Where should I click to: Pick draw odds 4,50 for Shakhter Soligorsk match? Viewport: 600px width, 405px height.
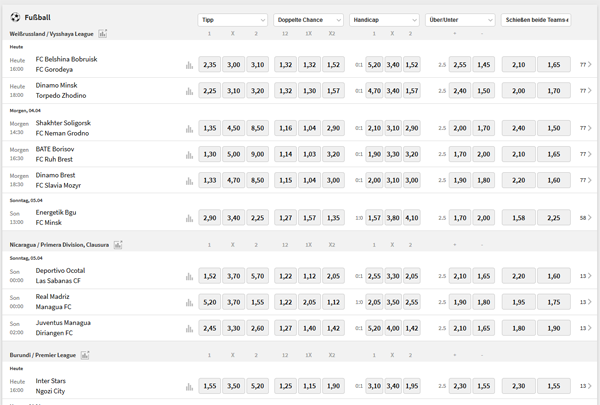(234, 128)
